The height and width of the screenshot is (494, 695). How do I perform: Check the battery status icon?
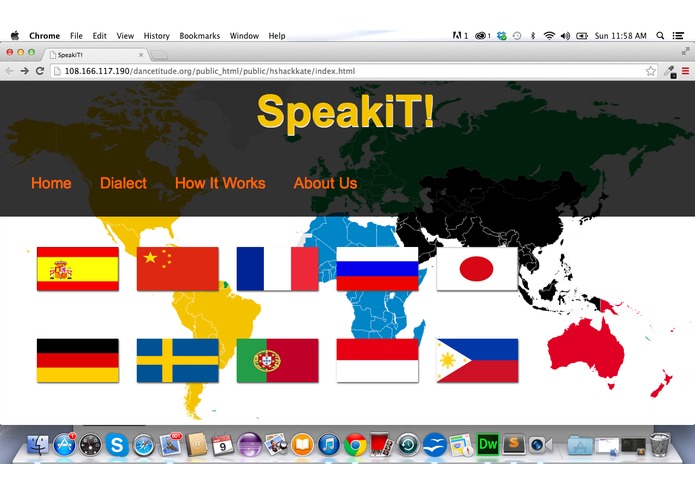582,35
